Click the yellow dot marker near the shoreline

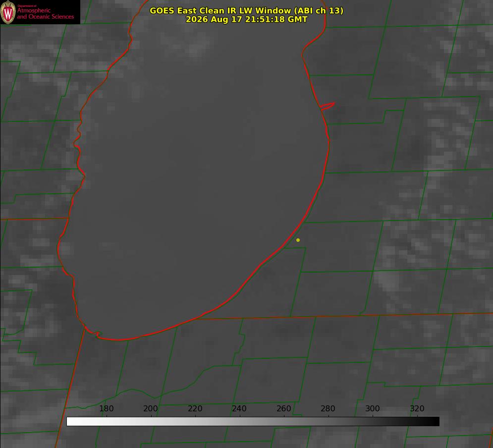click(298, 240)
